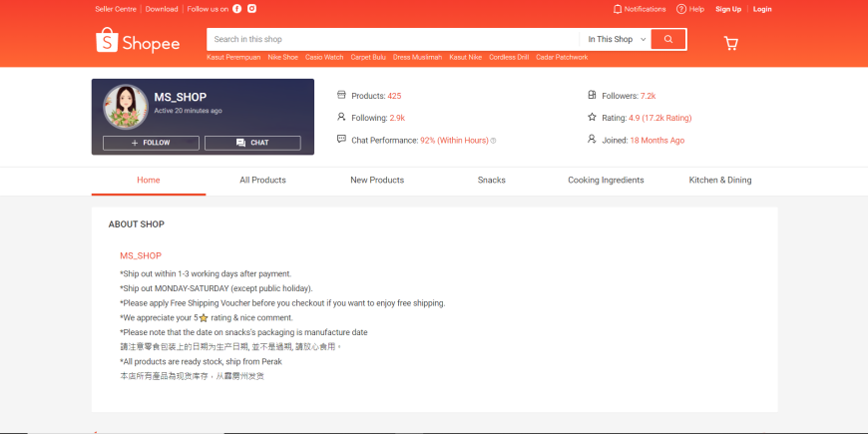Open the Download link
Viewport: 868px width, 434px height.
pos(162,9)
